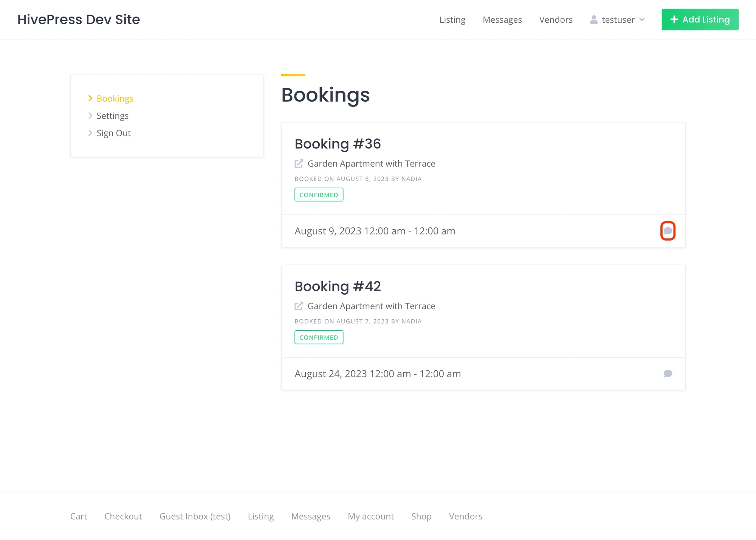This screenshot has height=540, width=756.
Task: Open Cart in the footer
Action: tap(79, 516)
